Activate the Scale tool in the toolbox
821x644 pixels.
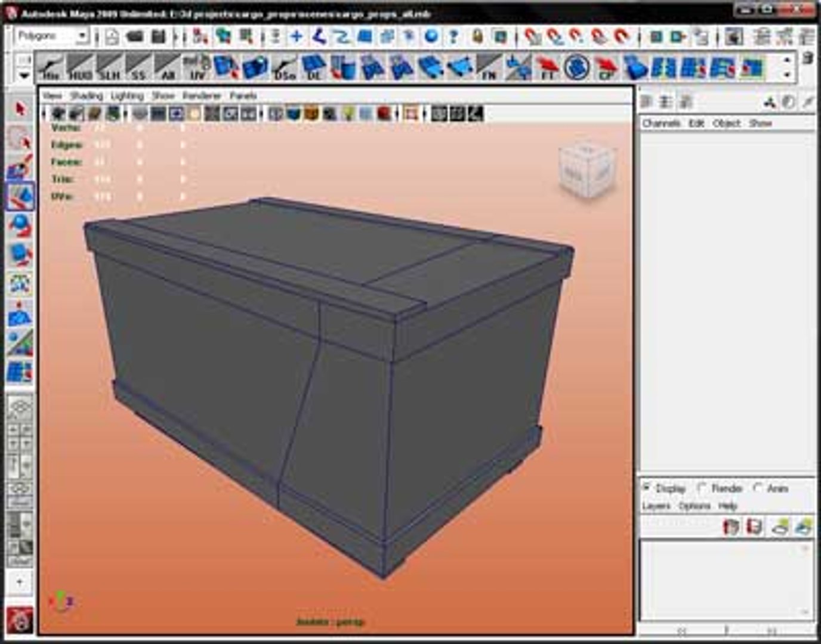(20, 255)
